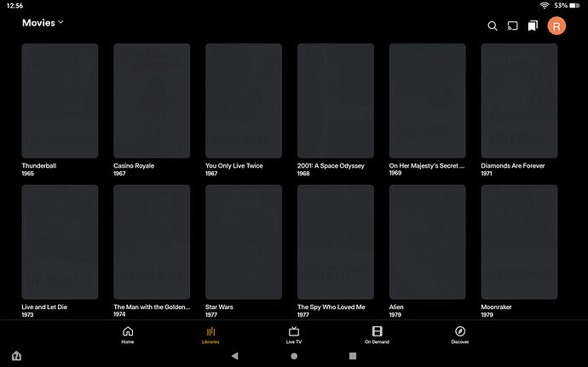Tap the house icon in bottom-left corner
The width and height of the screenshot is (588, 367).
click(16, 355)
